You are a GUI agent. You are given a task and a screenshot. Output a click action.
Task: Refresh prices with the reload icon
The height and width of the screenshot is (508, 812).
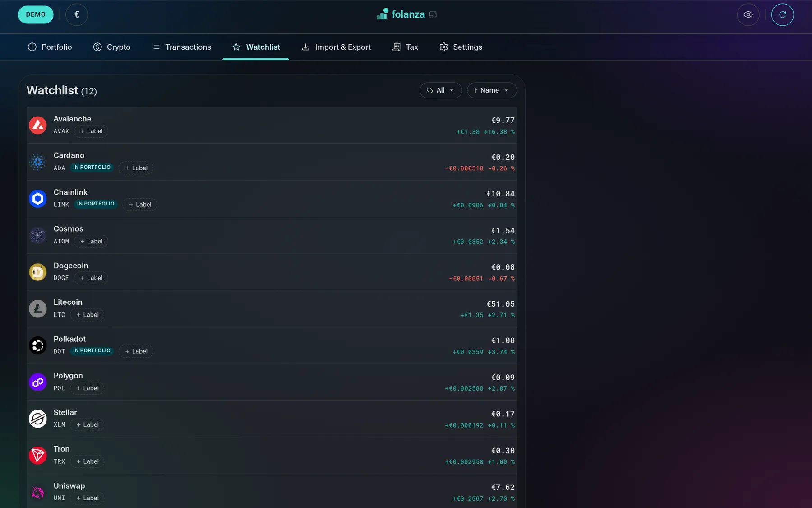pos(782,14)
